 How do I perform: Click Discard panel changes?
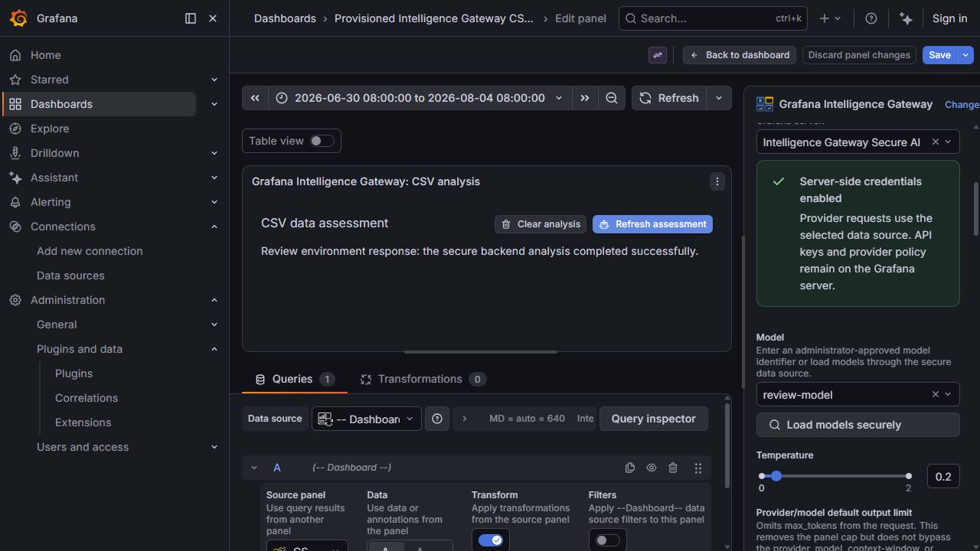(859, 55)
